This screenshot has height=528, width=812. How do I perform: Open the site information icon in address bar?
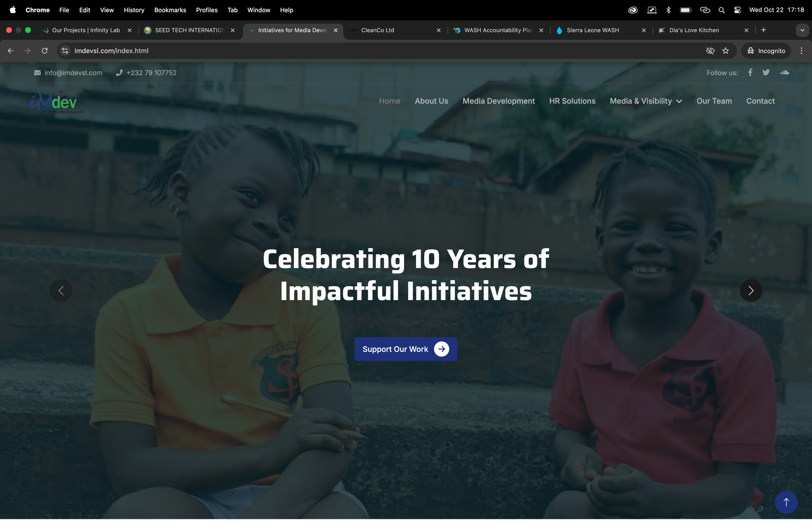tap(65, 51)
